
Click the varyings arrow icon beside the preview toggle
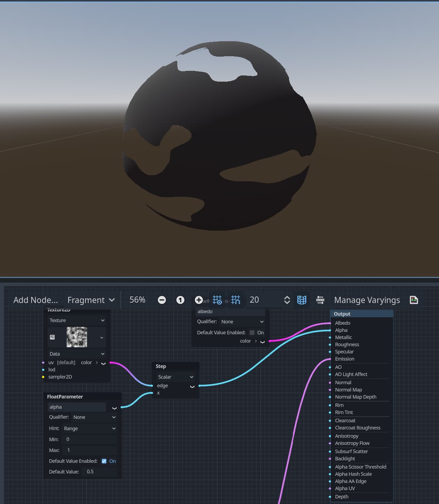click(320, 300)
